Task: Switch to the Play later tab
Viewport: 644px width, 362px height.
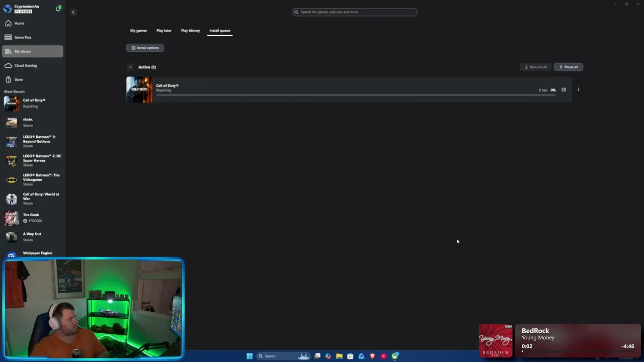Action: [x=164, y=31]
